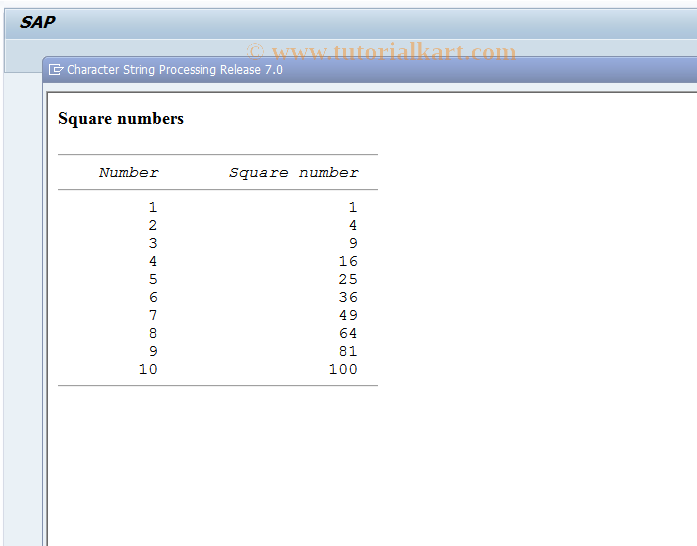Click square value 25
This screenshot has width=697, height=546.
click(348, 279)
